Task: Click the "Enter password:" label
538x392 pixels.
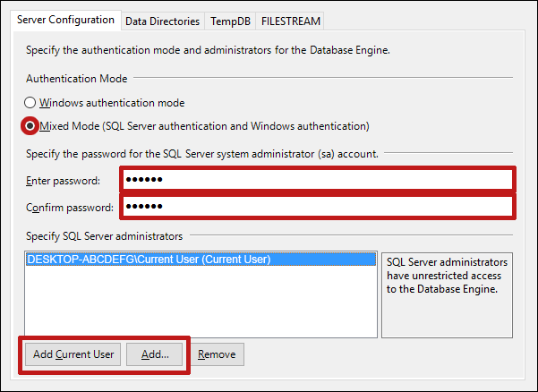Action: click(63, 181)
